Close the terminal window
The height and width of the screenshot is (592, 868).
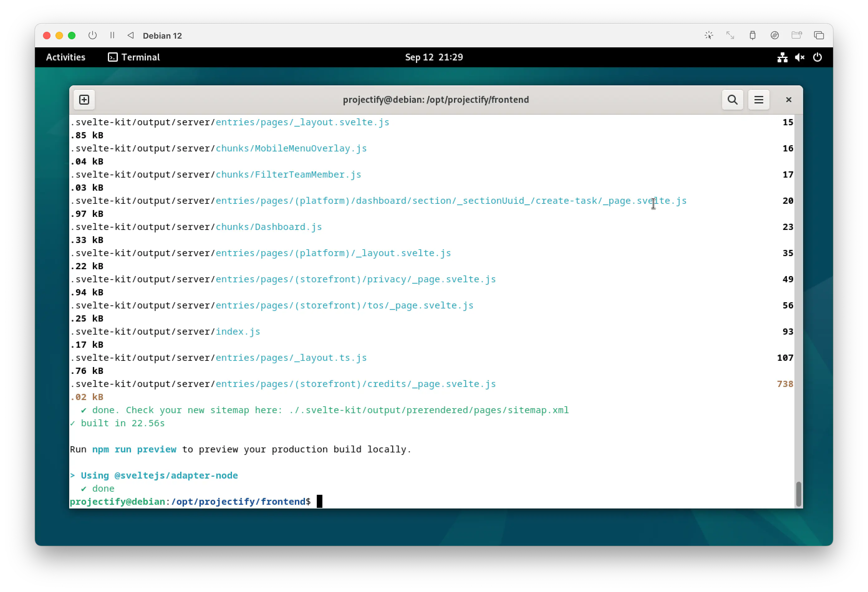[788, 100]
